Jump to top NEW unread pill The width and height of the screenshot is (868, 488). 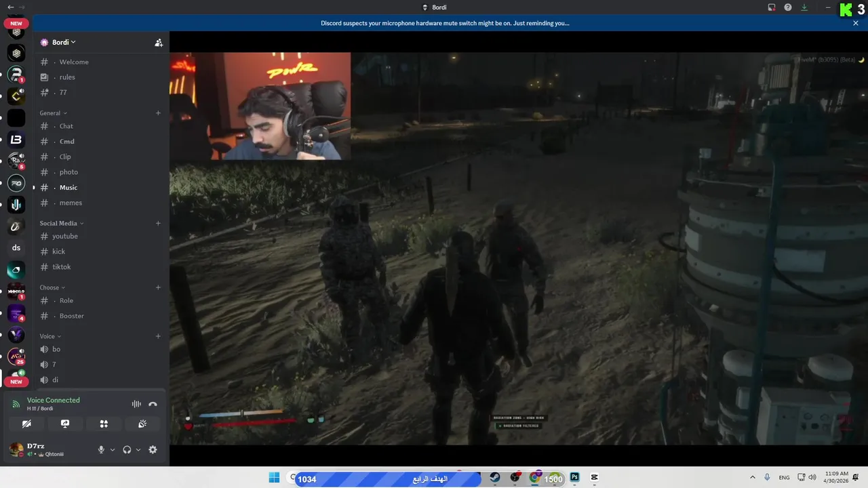tap(16, 24)
